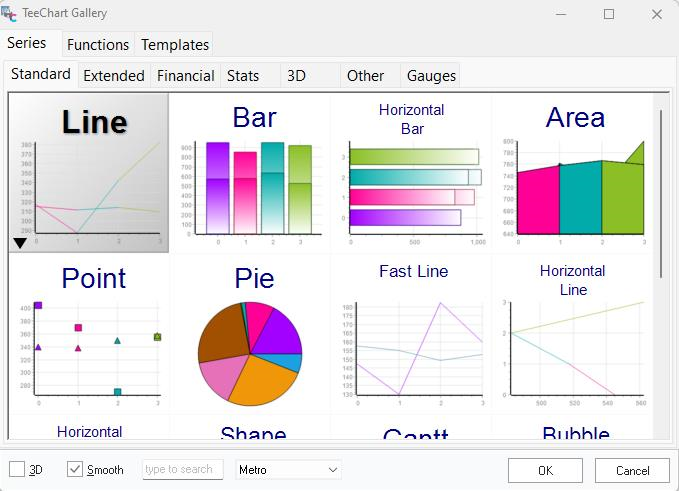Image resolution: width=679 pixels, height=491 pixels.
Task: Open the Metro theme dropdown
Action: (x=289, y=469)
